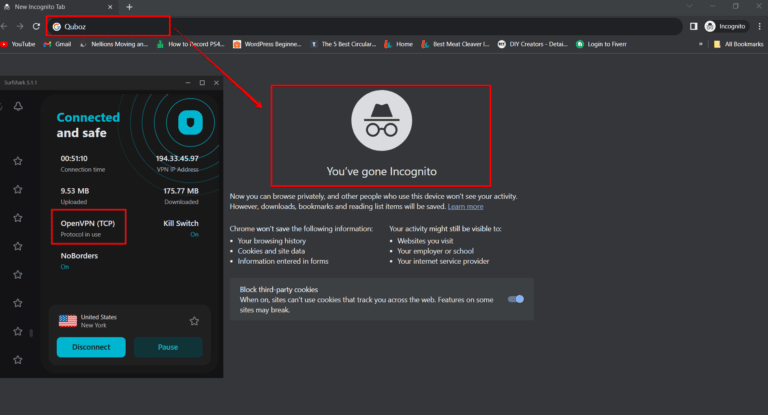Toggle Block third-party cookies switch
768x415 pixels.
pos(516,299)
